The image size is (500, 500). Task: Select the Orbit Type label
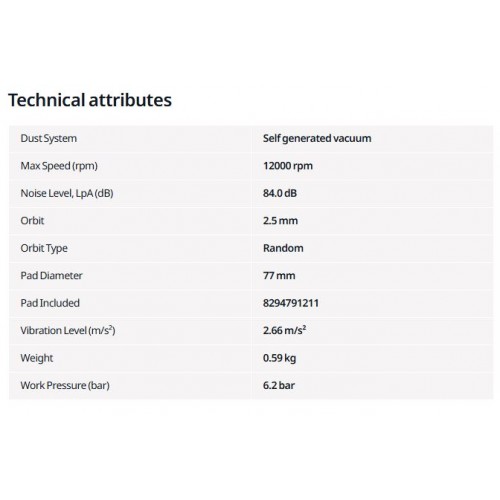(44, 248)
